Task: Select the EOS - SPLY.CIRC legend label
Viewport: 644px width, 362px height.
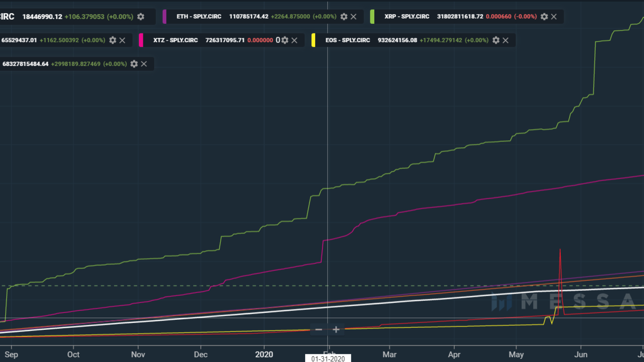Action: pos(348,40)
